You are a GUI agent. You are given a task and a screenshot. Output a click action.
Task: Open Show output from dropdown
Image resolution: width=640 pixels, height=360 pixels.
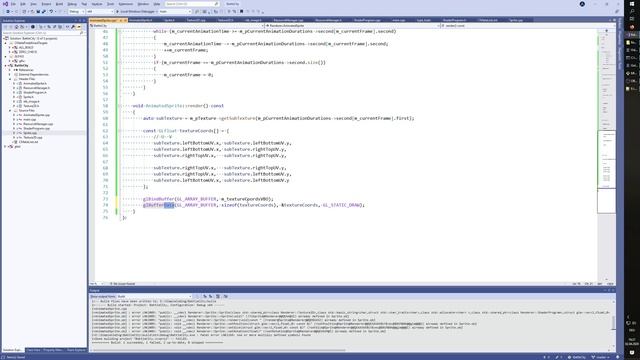click(154, 296)
